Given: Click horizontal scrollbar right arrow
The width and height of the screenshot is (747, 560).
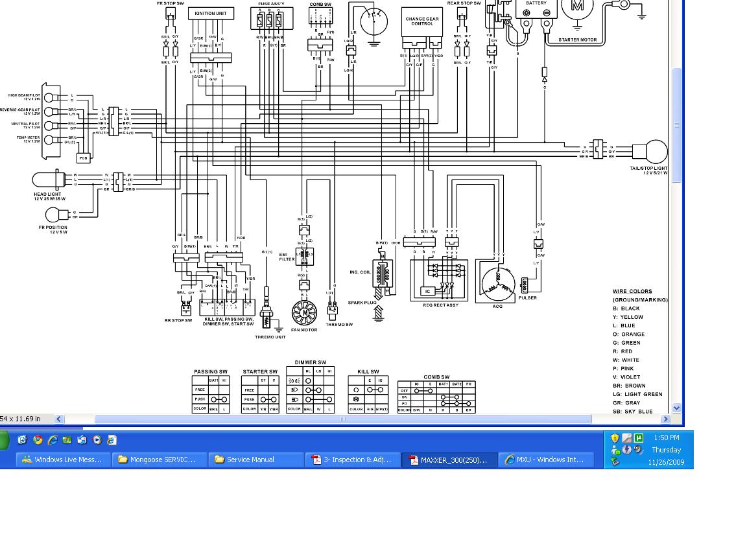Looking at the screenshot, I should (665, 419).
